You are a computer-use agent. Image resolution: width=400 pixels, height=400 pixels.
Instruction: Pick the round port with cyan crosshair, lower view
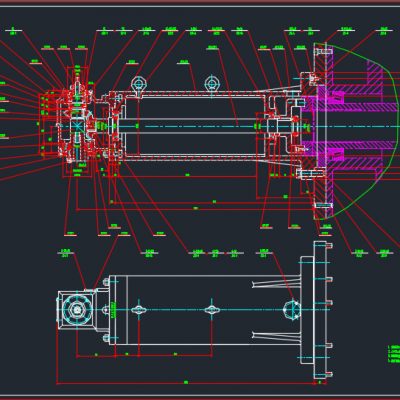click(x=292, y=310)
